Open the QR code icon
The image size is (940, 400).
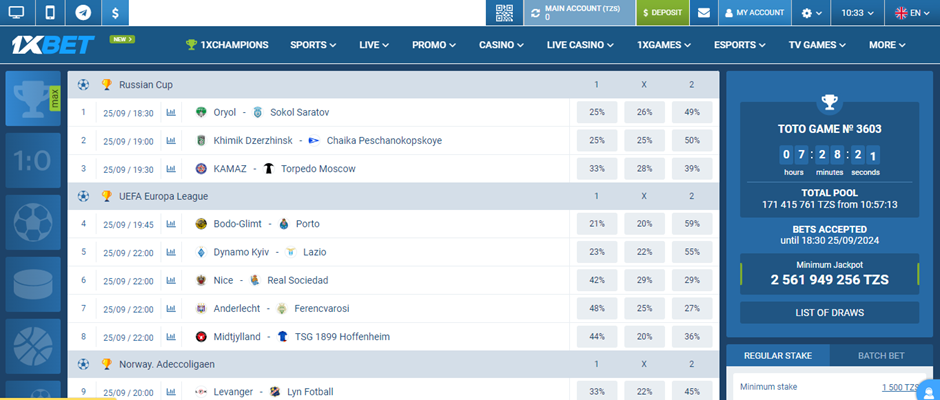point(504,13)
